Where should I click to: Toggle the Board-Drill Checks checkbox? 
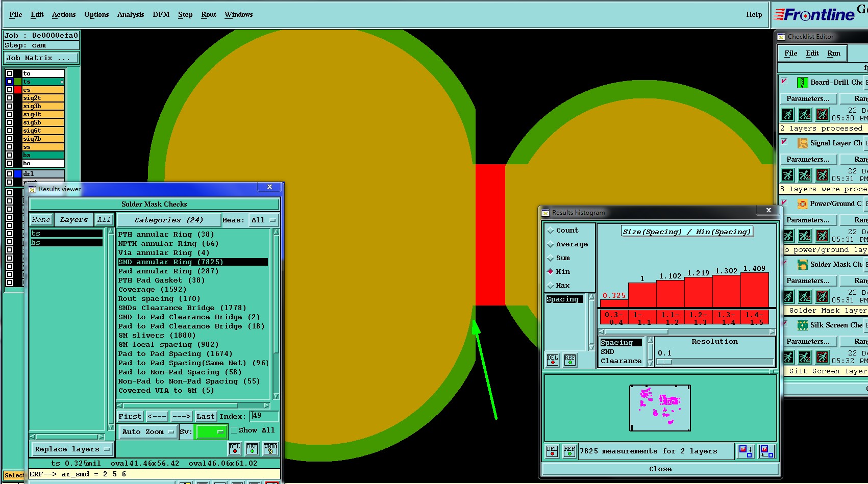pos(784,81)
